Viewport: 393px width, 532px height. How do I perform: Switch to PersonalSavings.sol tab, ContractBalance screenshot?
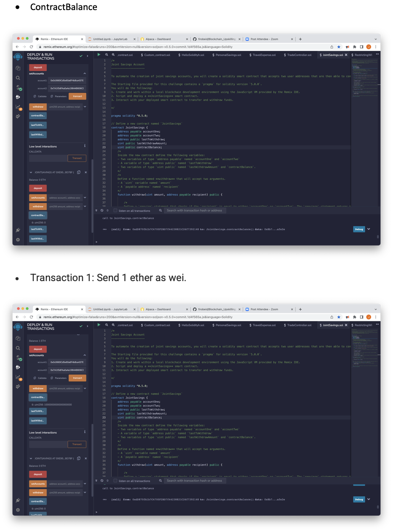[x=227, y=55]
